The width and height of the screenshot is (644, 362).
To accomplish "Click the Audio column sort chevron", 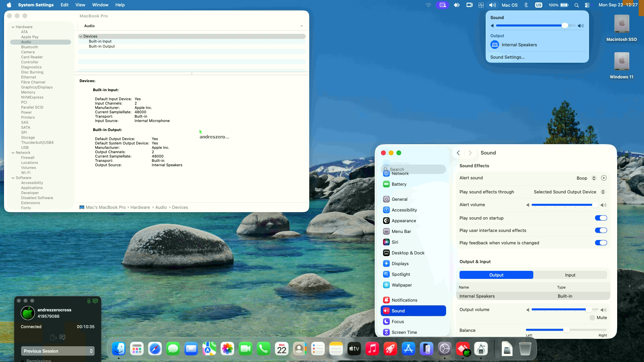I will (x=302, y=26).
